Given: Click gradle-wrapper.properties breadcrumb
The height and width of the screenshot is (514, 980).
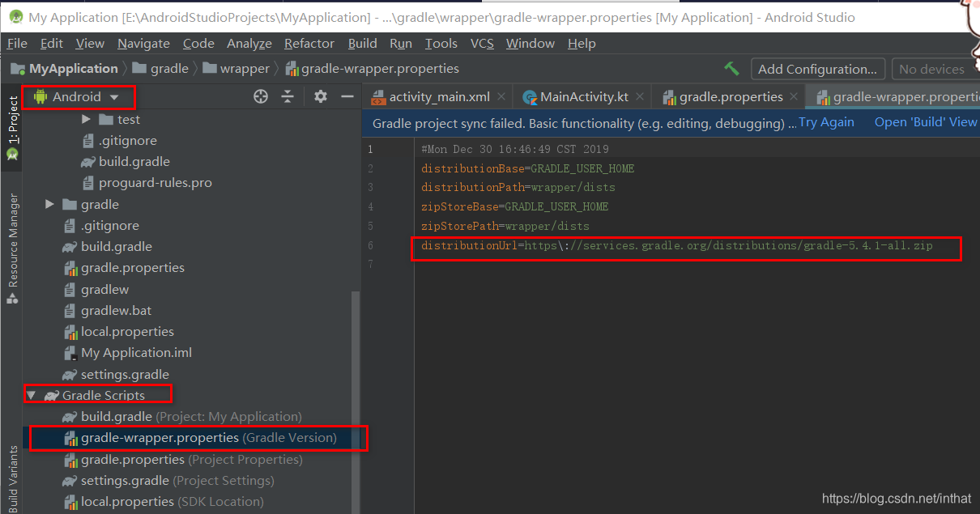Looking at the screenshot, I should [x=372, y=69].
